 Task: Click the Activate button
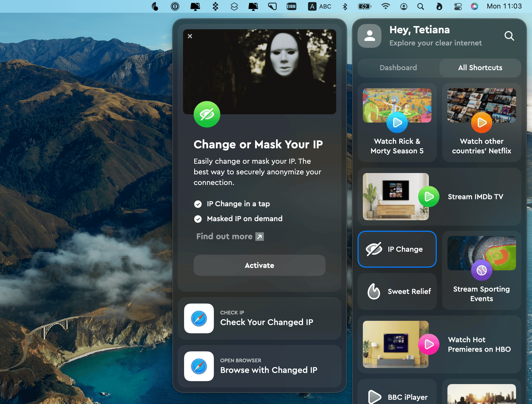(x=260, y=265)
